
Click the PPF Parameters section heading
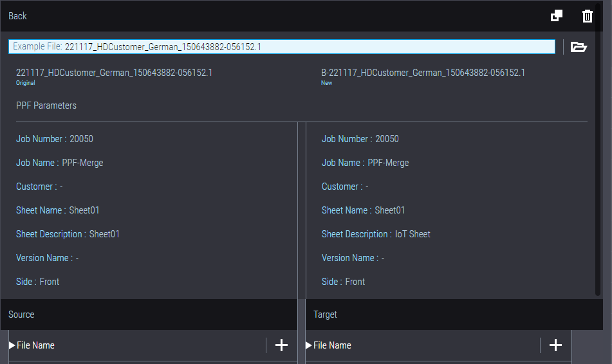[46, 105]
